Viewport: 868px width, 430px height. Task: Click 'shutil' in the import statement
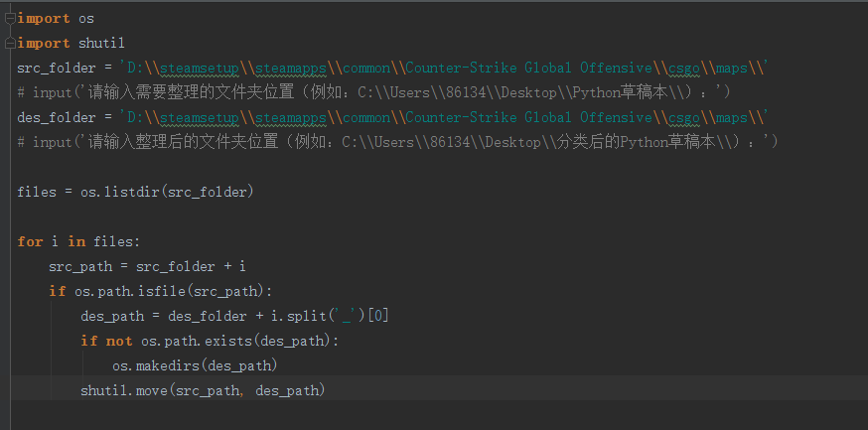[x=100, y=44]
